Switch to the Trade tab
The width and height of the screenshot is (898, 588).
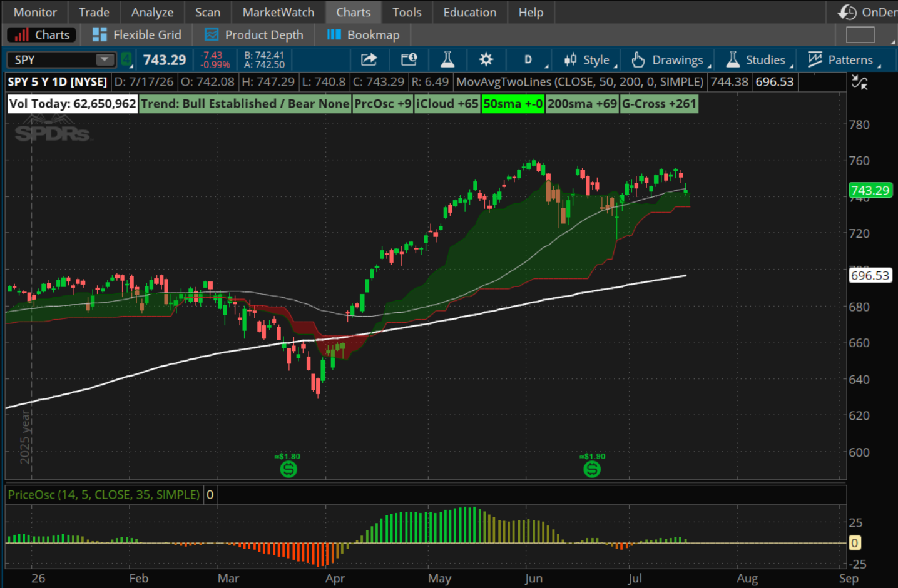[94, 12]
